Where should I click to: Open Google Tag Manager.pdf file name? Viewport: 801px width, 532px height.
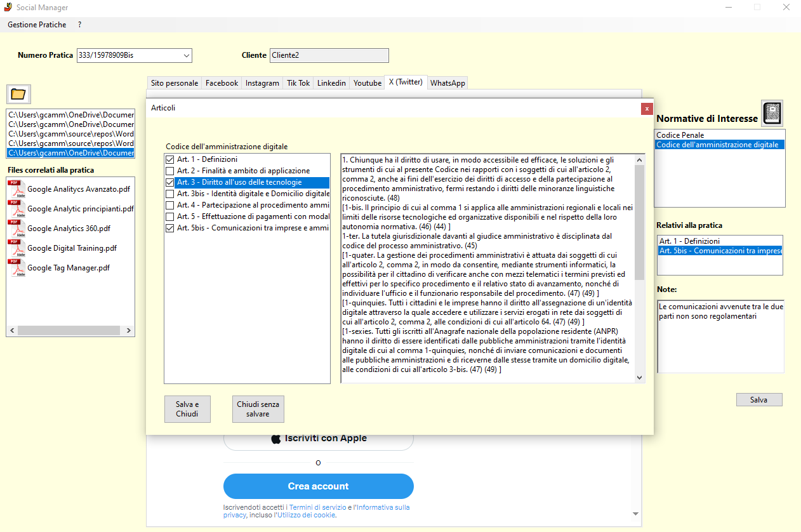(69, 268)
